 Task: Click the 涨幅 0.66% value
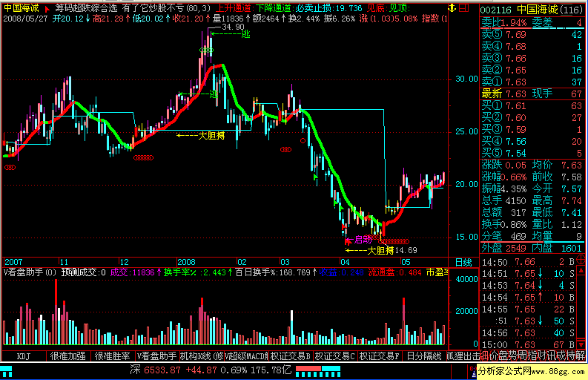click(x=513, y=177)
